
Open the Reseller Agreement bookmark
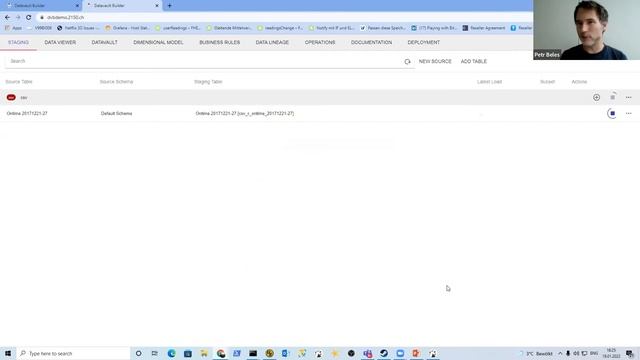pos(484,28)
